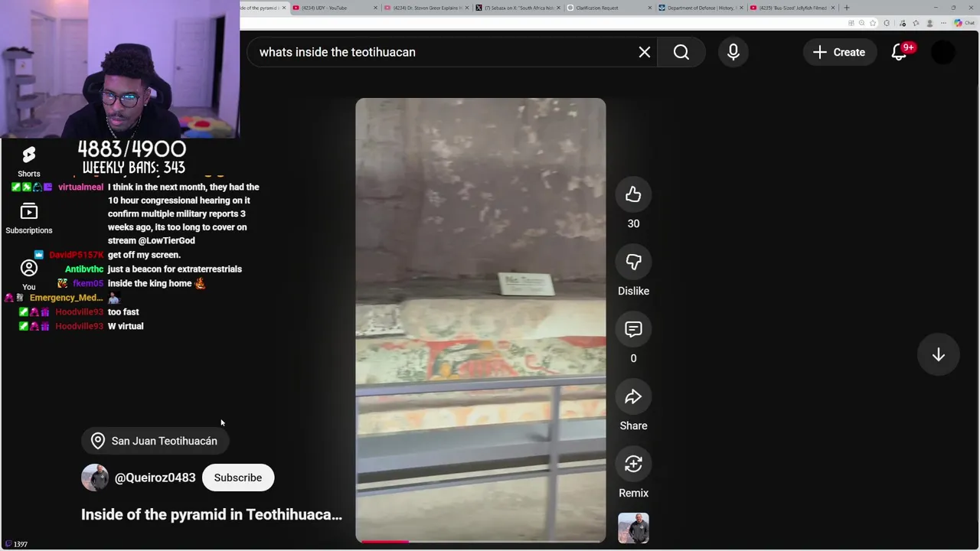The image size is (980, 551).
Task: Close the pyramid video browser tab
Action: (x=284, y=8)
